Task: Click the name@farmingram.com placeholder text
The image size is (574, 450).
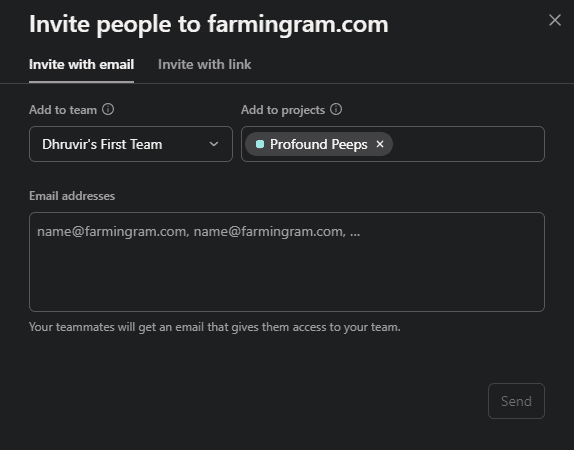Action: [198, 232]
